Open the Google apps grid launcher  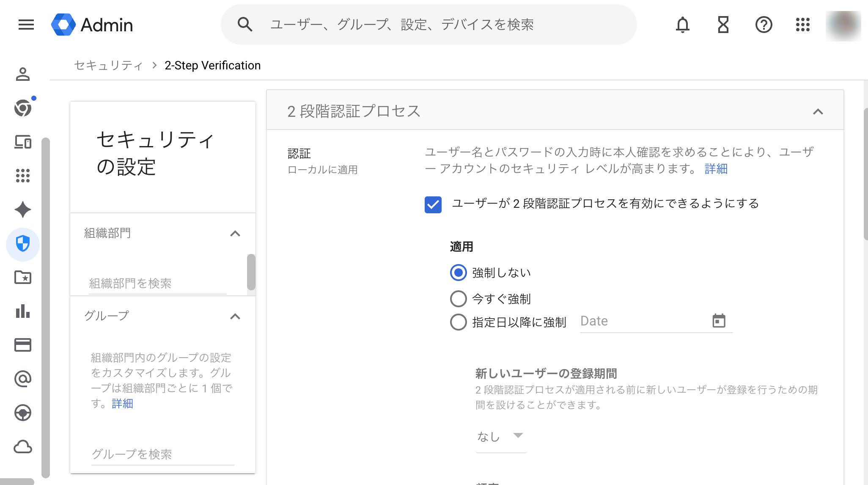tap(802, 25)
